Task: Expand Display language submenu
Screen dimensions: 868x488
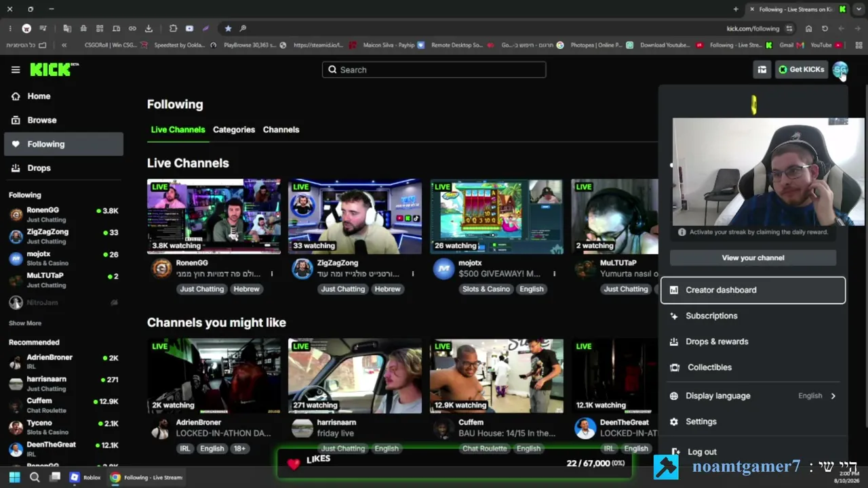Action: 753,396
